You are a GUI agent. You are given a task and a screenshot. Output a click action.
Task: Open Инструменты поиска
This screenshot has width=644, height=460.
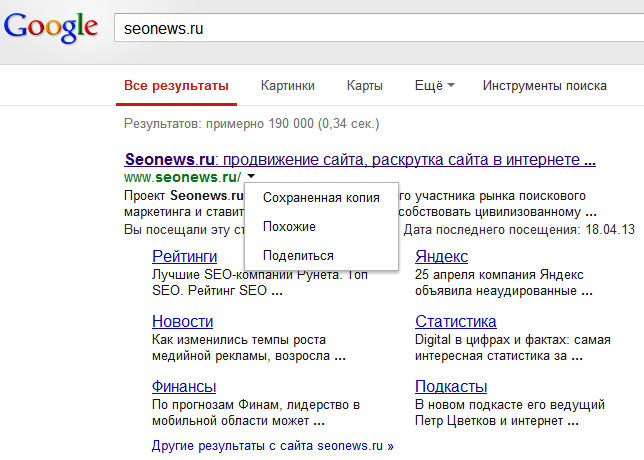tap(545, 85)
